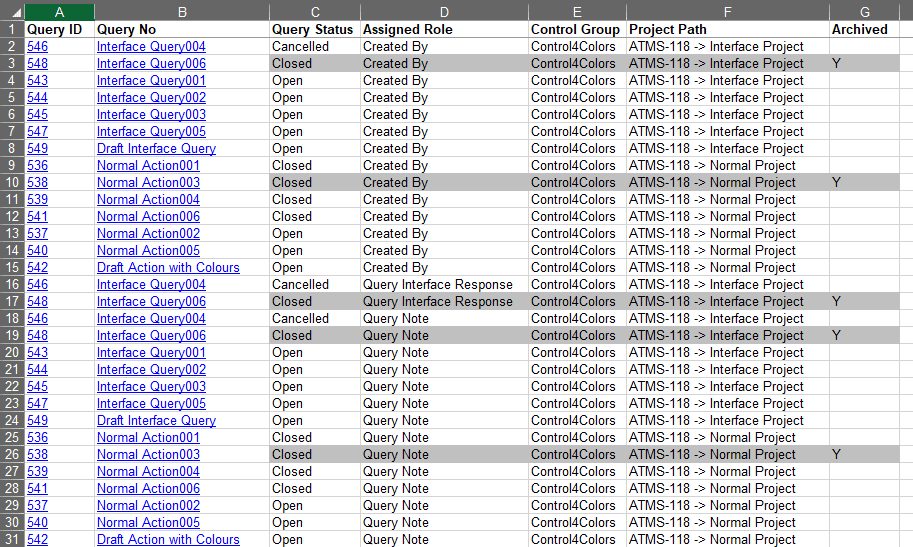The height and width of the screenshot is (547, 913).
Task: Open Query ID link 548 in row 17
Action: tap(37, 301)
